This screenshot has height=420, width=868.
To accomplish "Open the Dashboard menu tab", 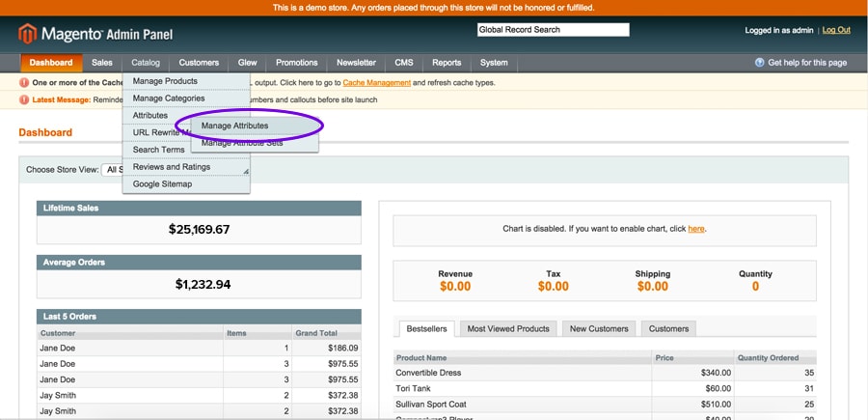I will click(x=51, y=63).
